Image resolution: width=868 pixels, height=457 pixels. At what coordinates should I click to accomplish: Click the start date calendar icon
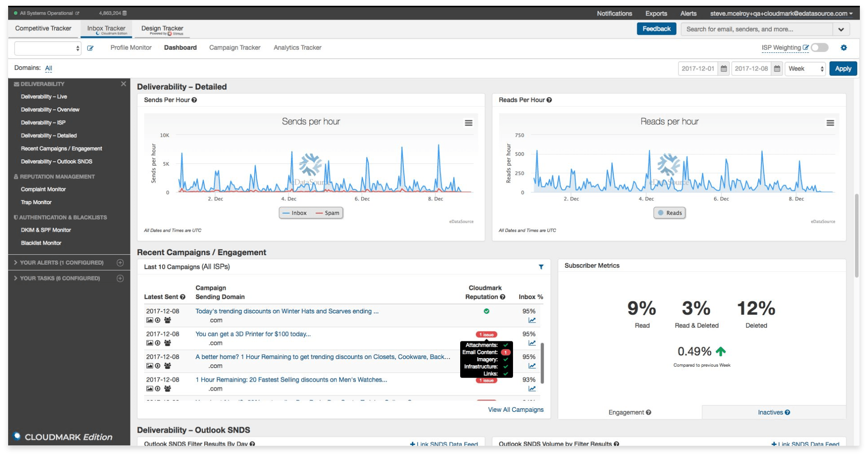(x=723, y=69)
